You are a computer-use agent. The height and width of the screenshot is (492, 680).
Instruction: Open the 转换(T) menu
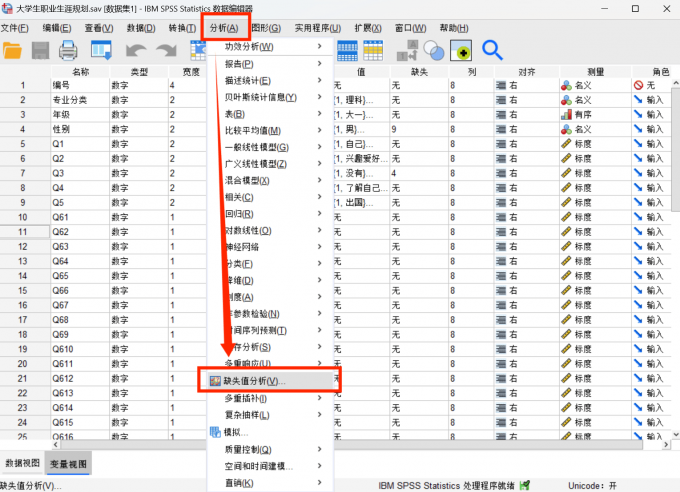(x=182, y=28)
